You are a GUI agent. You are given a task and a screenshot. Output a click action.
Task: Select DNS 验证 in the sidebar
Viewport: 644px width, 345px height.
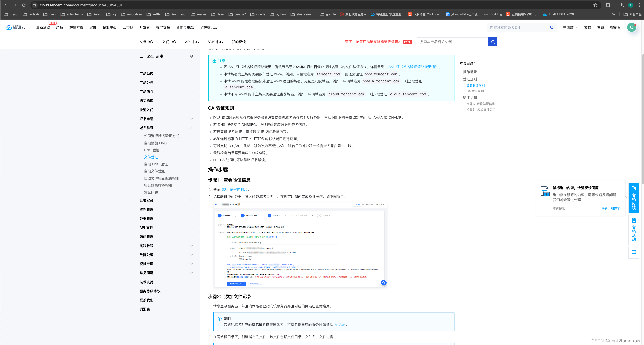151,150
